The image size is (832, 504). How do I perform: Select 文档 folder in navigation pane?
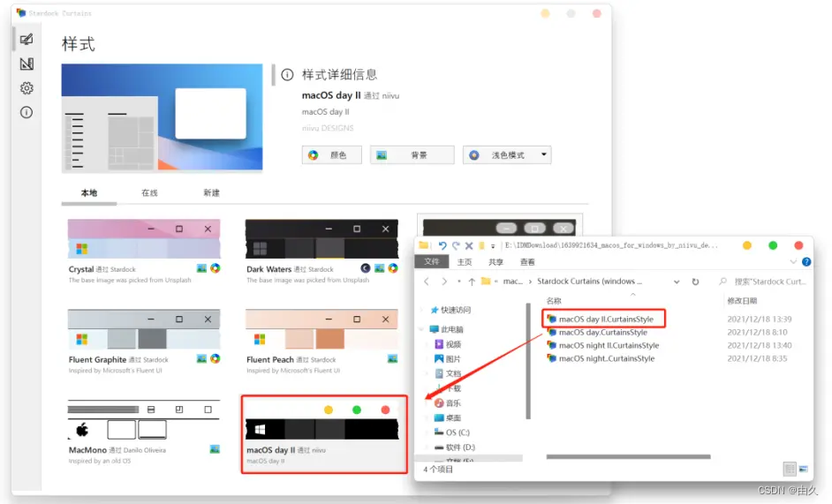[448, 373]
